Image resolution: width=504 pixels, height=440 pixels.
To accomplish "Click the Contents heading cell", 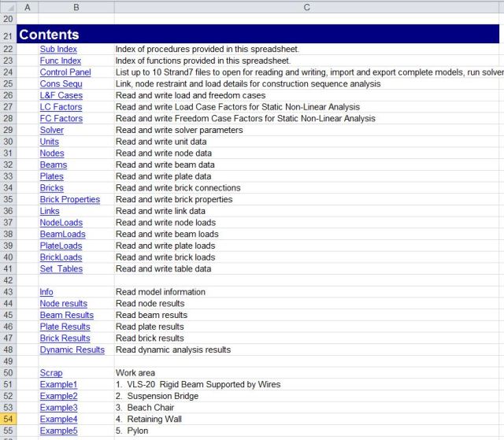I will tap(49, 35).
